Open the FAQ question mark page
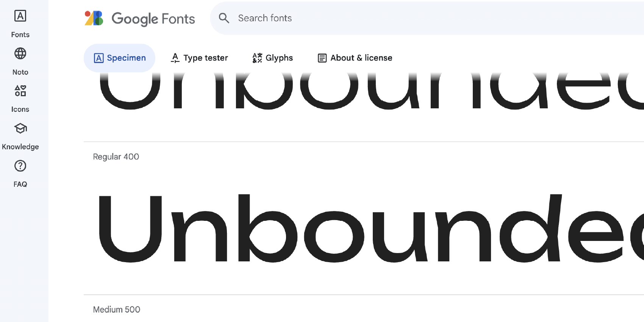 tap(20, 174)
